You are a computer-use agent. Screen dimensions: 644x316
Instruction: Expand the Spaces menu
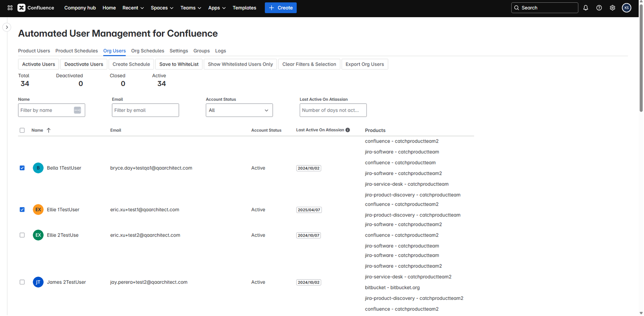click(x=162, y=8)
